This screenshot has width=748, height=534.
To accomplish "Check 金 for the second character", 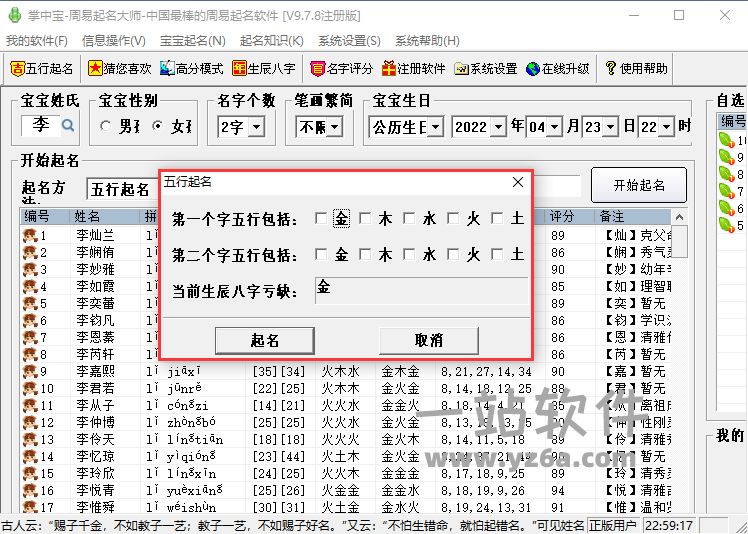I will 321,254.
